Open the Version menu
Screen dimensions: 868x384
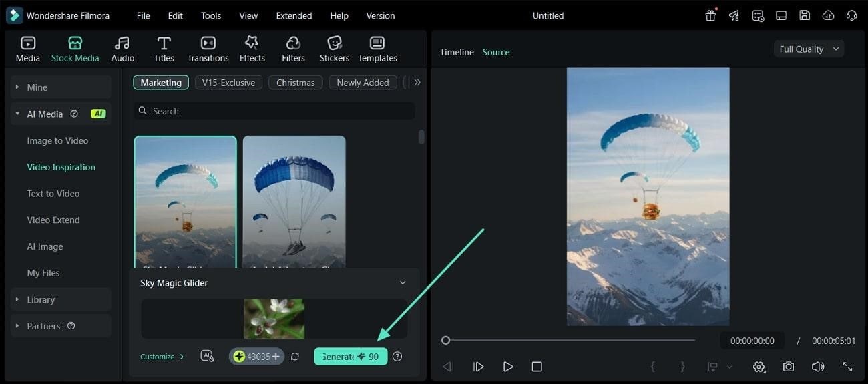point(381,15)
